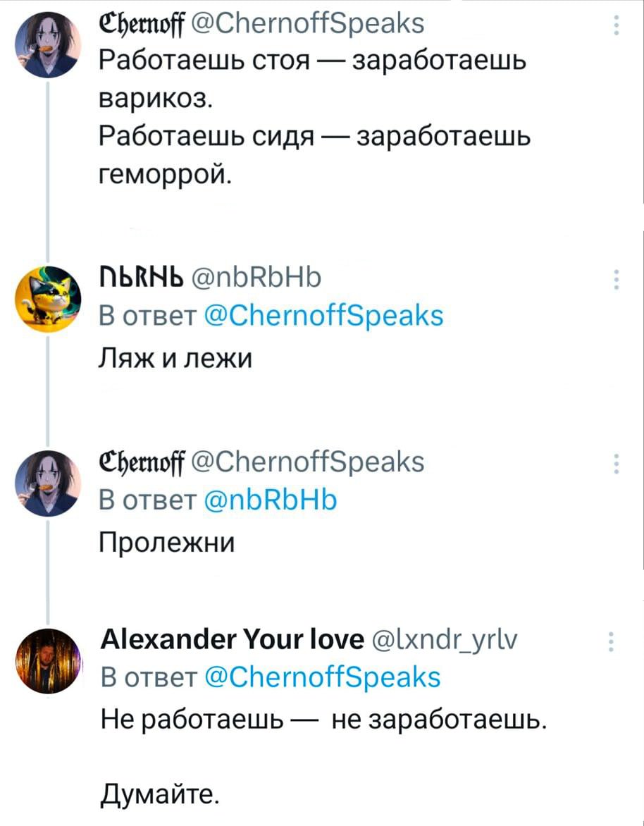Click Chernoff's avatar beside the 'Пролежни' reply
644x826 pixels.
47,483
